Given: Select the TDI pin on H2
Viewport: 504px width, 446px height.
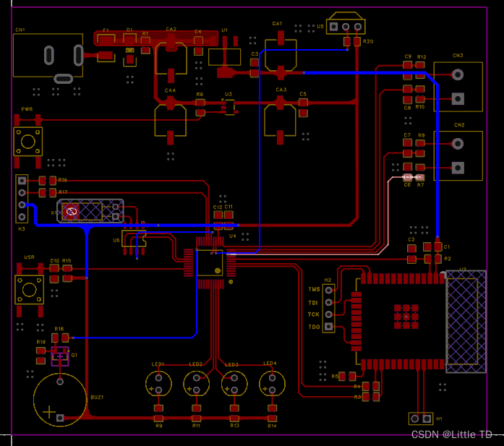Looking at the screenshot, I should (x=328, y=302).
